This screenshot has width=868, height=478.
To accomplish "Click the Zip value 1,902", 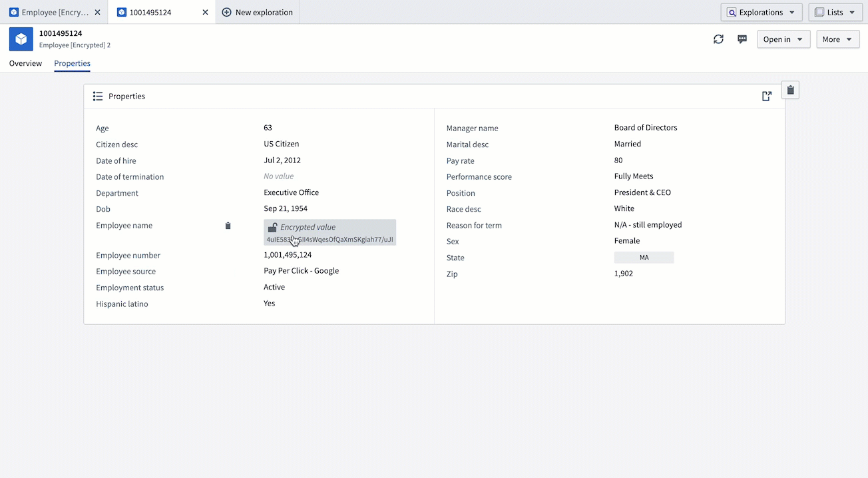I will pos(624,274).
